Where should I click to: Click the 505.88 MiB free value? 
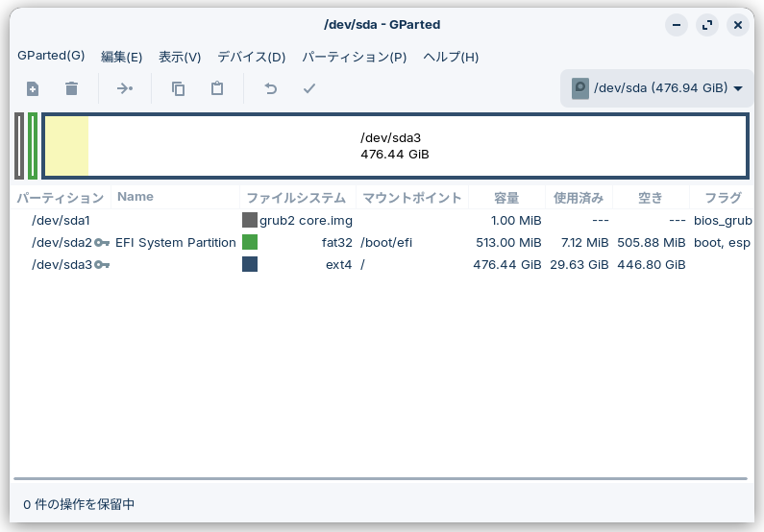(x=652, y=242)
